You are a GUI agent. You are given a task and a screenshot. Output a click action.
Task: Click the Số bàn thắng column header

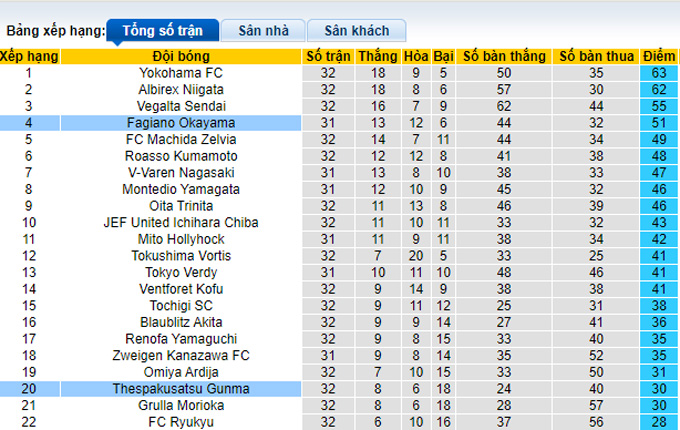(x=503, y=56)
